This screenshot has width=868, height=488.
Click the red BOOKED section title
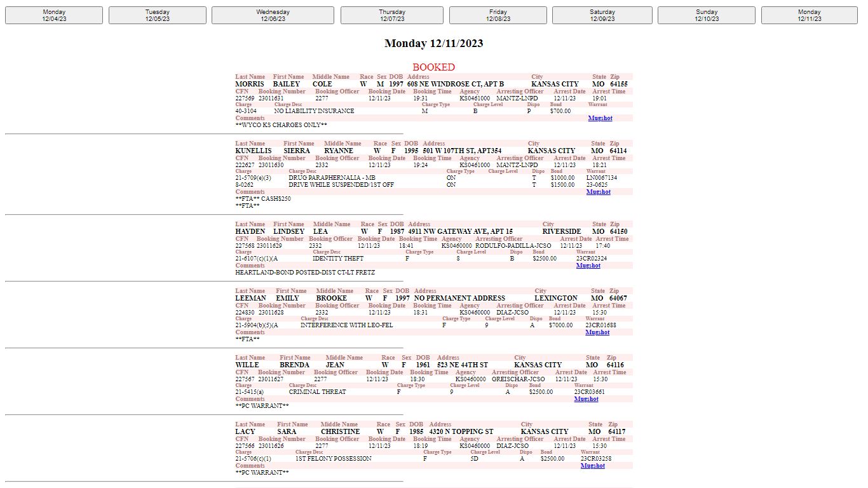(x=433, y=67)
